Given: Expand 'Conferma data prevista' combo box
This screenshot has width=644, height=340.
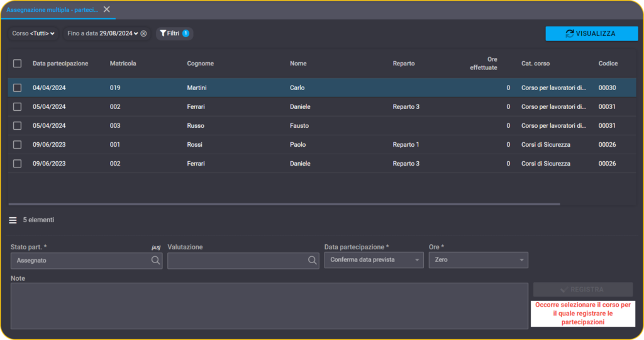Looking at the screenshot, I should (374, 260).
